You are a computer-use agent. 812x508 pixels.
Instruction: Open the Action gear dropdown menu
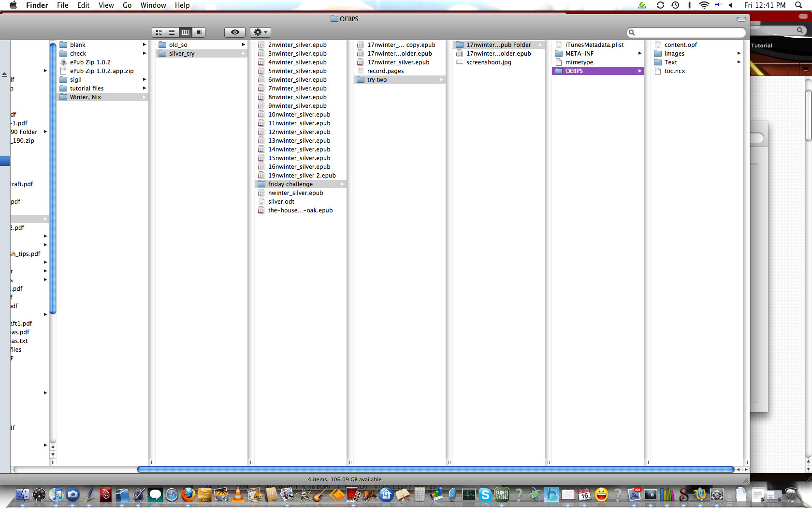tap(261, 32)
